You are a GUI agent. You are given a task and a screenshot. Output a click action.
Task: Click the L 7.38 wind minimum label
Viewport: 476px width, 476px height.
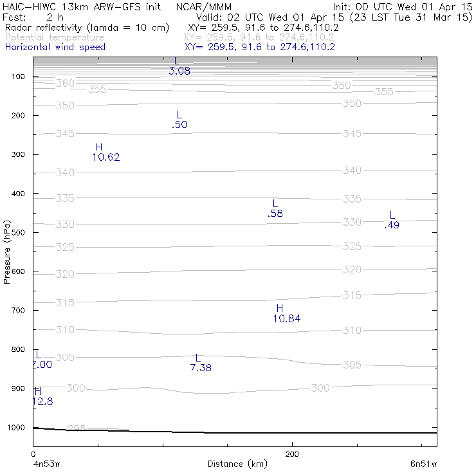(x=201, y=363)
